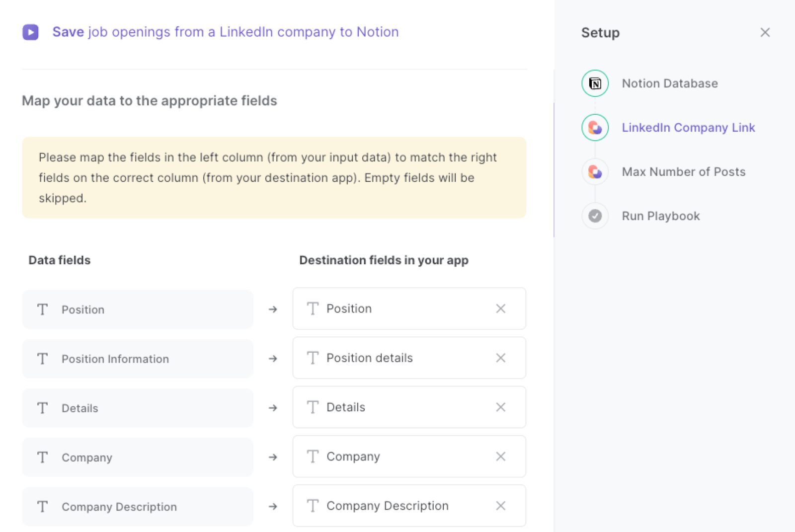Click the text icon inside the Company Description destination field
The height and width of the screenshot is (532, 795).
(313, 506)
